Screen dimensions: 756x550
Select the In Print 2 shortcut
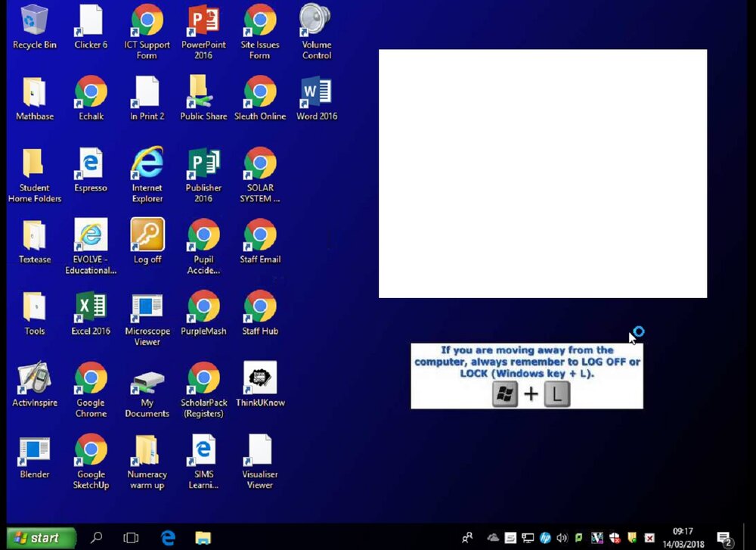click(x=147, y=98)
